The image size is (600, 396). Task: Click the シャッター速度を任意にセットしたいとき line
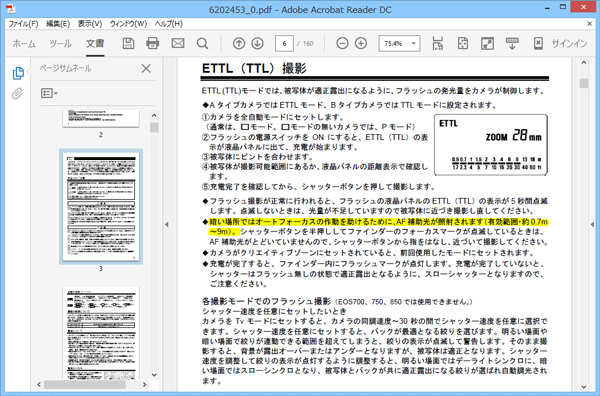coord(274,311)
